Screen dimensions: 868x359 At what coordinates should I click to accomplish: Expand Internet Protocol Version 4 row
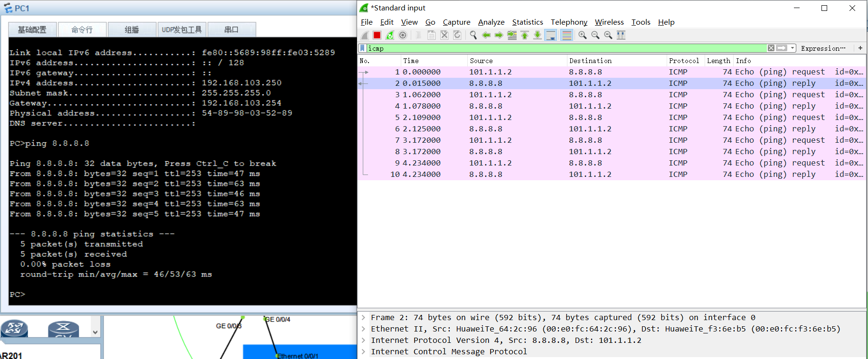coord(363,340)
